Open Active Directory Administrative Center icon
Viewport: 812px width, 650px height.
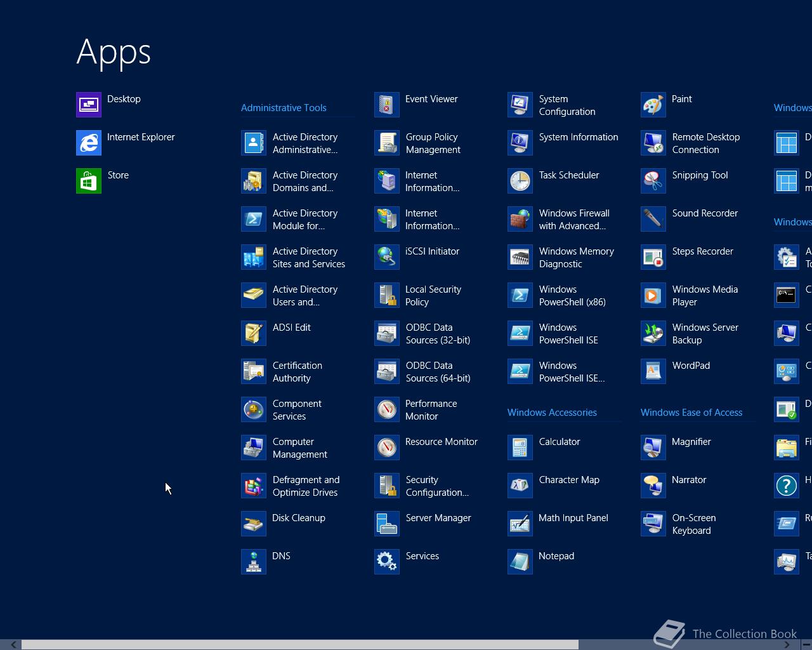pyautogui.click(x=254, y=143)
